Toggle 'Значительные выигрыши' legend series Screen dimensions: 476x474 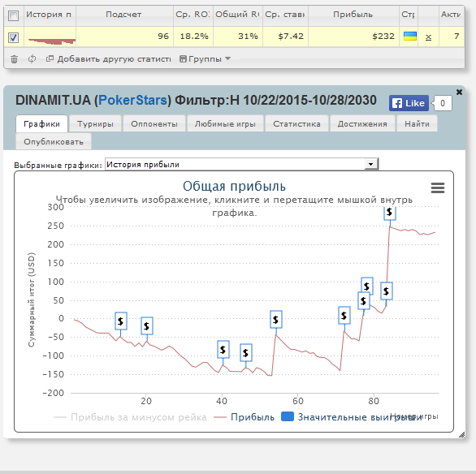coord(351,417)
